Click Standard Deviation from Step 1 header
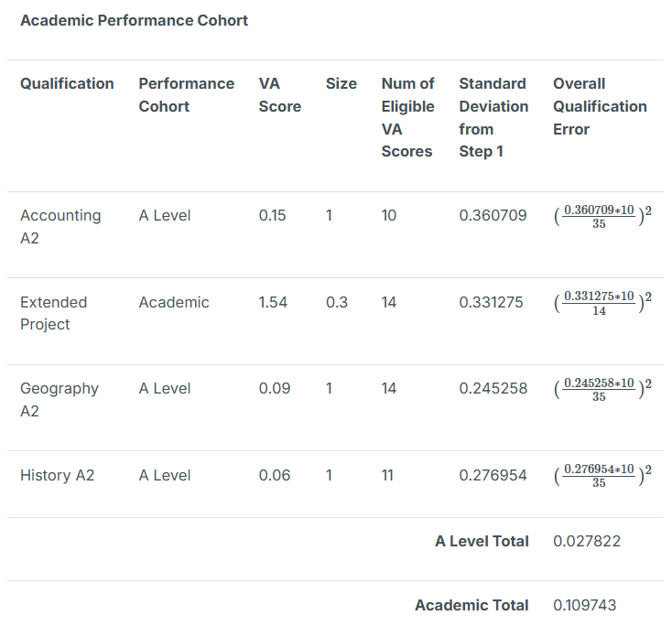 pyautogui.click(x=493, y=118)
